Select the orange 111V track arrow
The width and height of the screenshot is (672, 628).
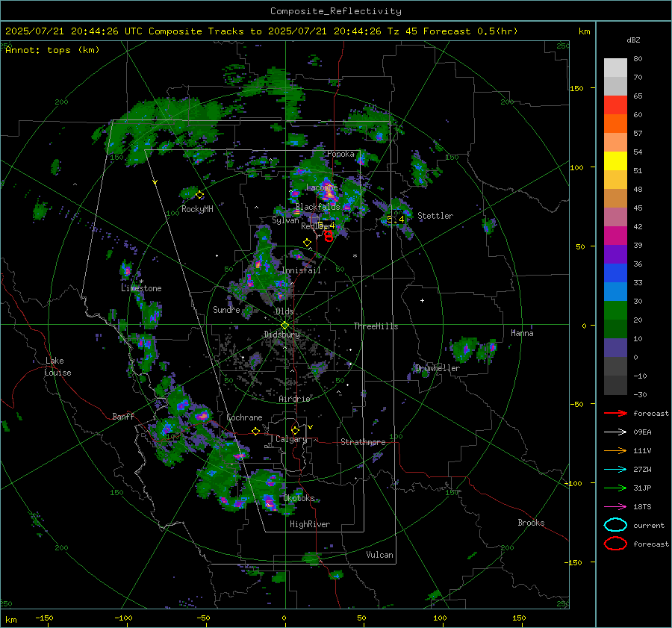pos(615,450)
